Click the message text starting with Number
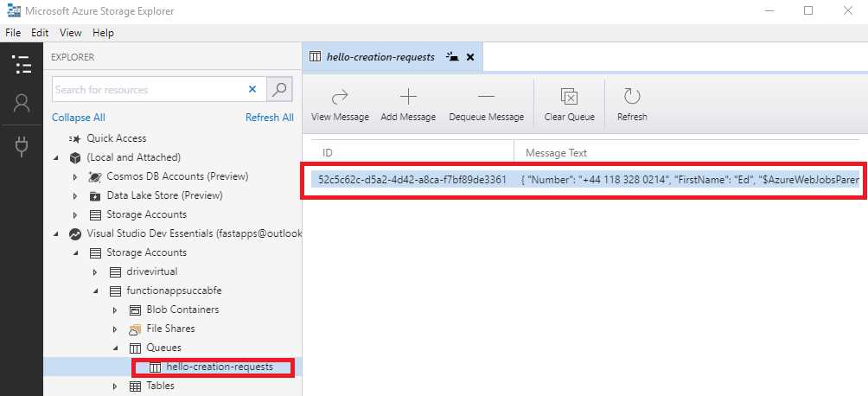This screenshot has height=396, width=868. (x=690, y=180)
